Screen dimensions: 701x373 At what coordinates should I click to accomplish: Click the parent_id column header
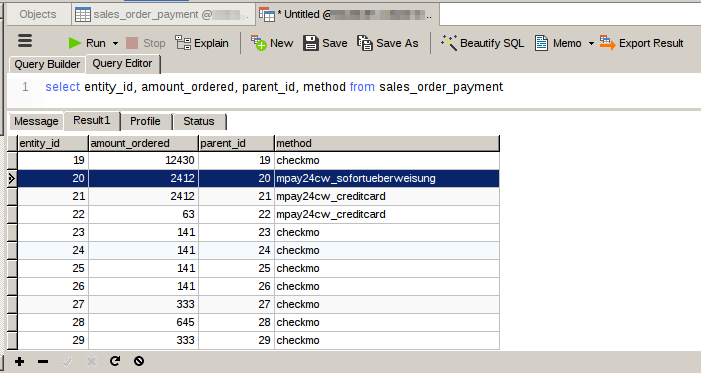pyautogui.click(x=236, y=144)
